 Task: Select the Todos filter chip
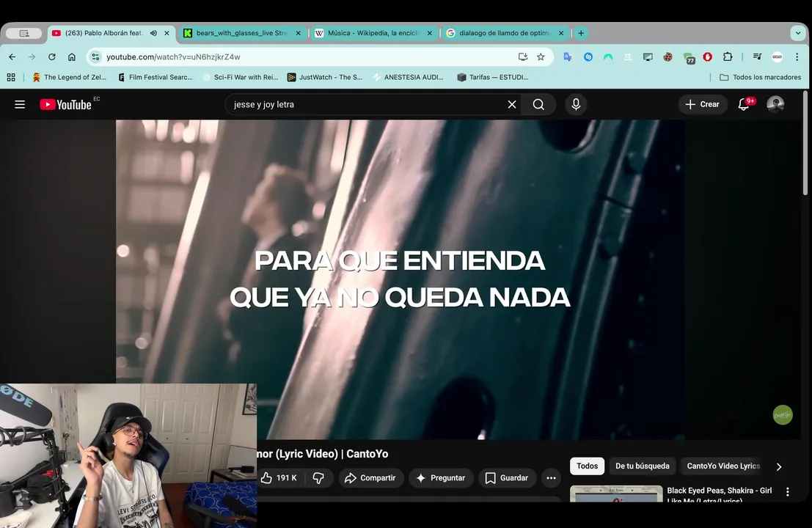(x=588, y=466)
